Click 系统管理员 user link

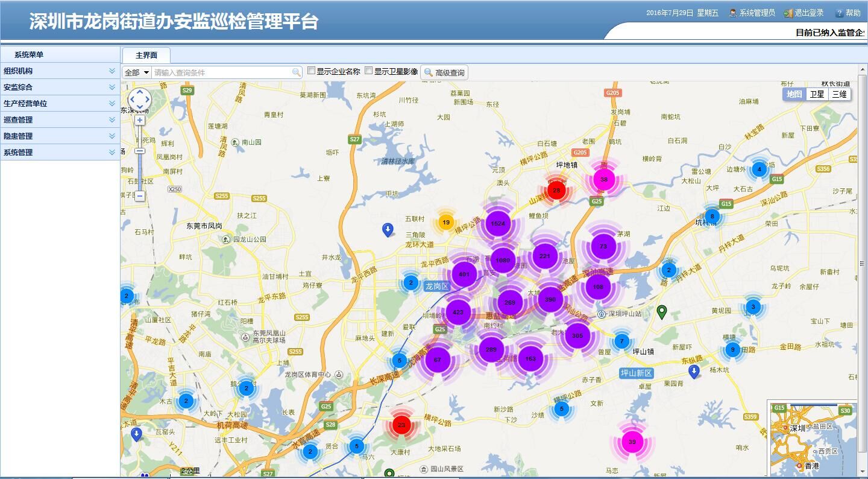[752, 13]
